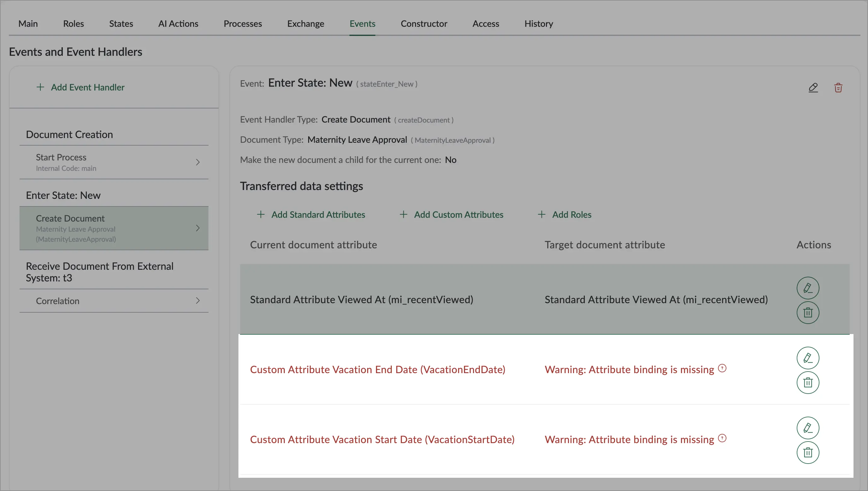Delete the Vacation Start Date attribute mapping
Screen dimensions: 868x491
tap(808, 453)
